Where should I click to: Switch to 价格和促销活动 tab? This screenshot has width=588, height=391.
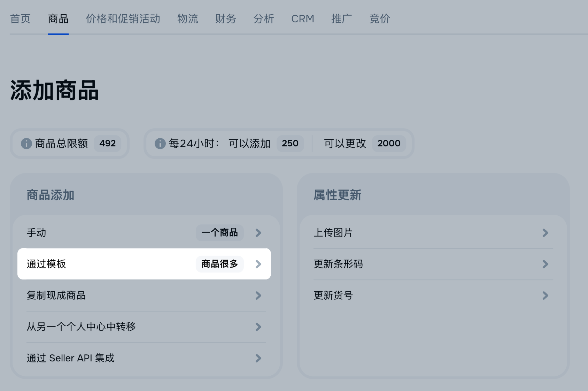tap(123, 19)
